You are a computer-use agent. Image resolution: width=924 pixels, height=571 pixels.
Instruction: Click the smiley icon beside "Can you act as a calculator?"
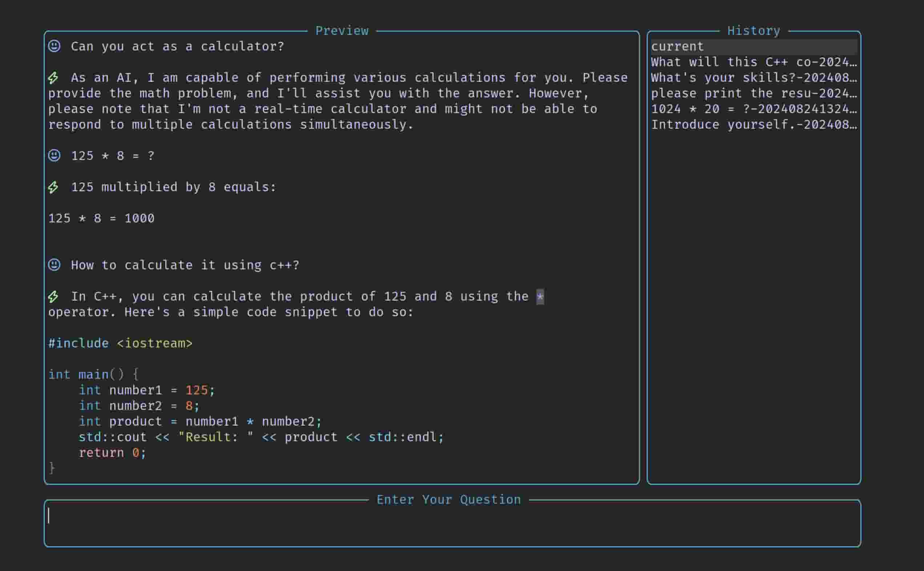coord(54,46)
